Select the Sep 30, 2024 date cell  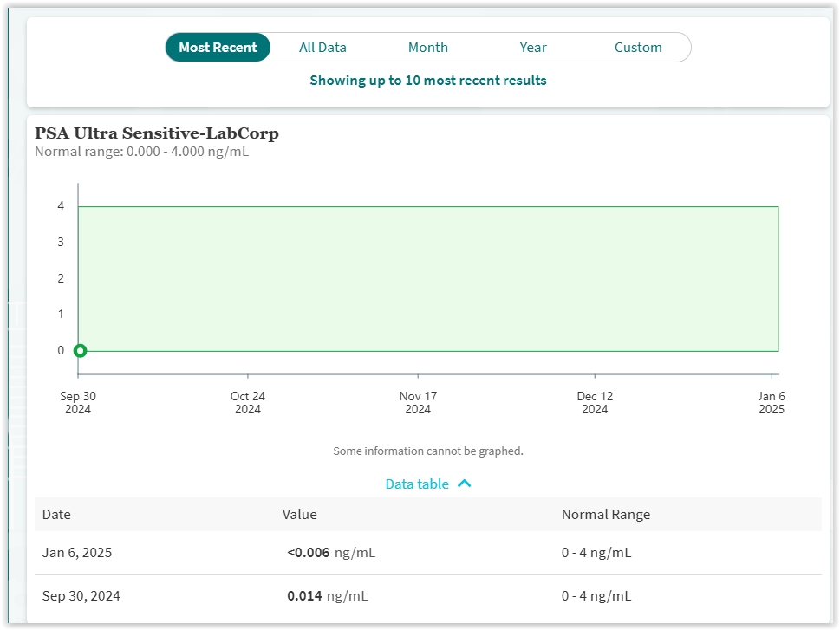81,595
